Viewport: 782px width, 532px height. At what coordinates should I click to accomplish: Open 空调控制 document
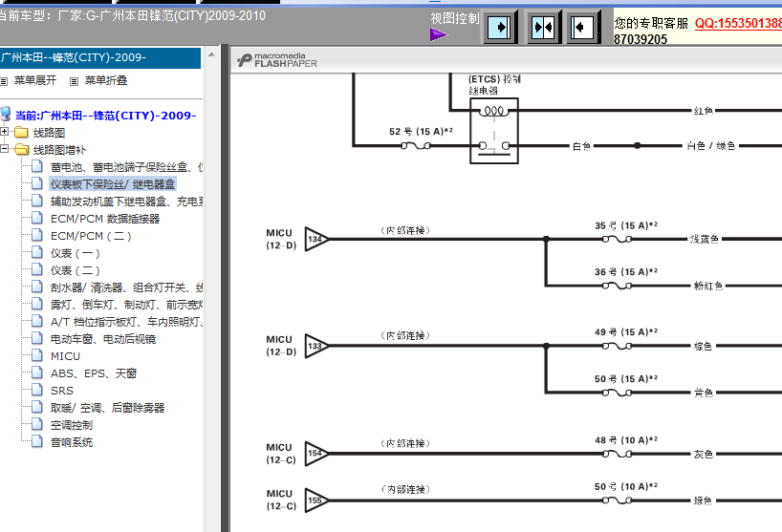pos(72,425)
